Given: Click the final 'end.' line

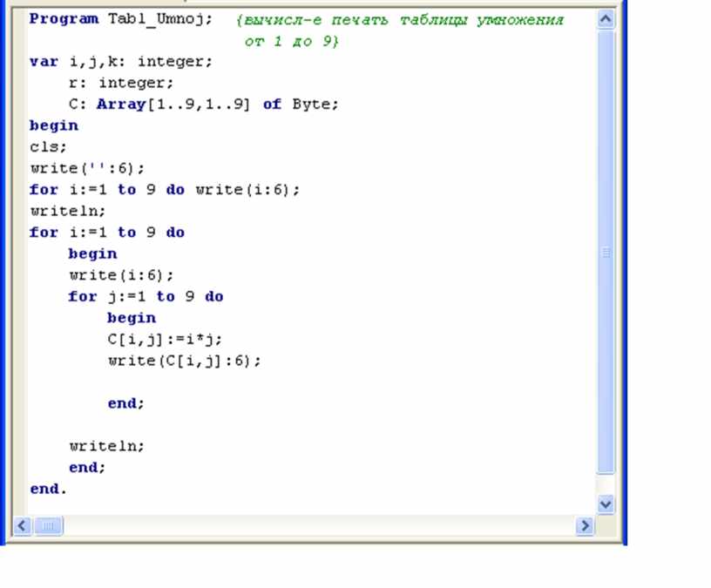Looking at the screenshot, I should click(48, 490).
